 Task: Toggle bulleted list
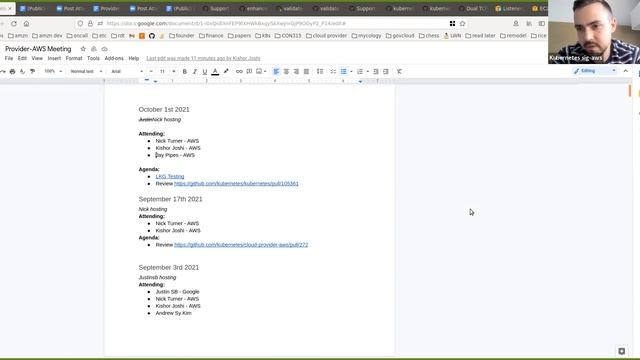pyautogui.click(x=344, y=71)
